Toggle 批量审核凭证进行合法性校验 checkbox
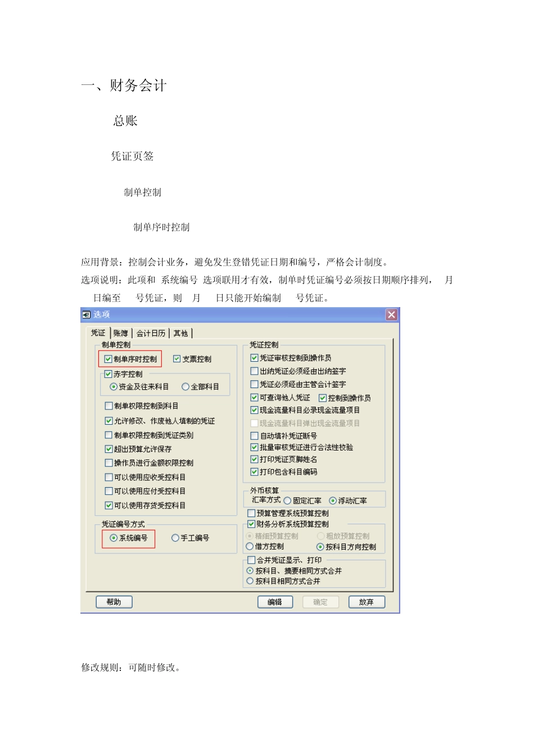534x756 pixels. (254, 447)
